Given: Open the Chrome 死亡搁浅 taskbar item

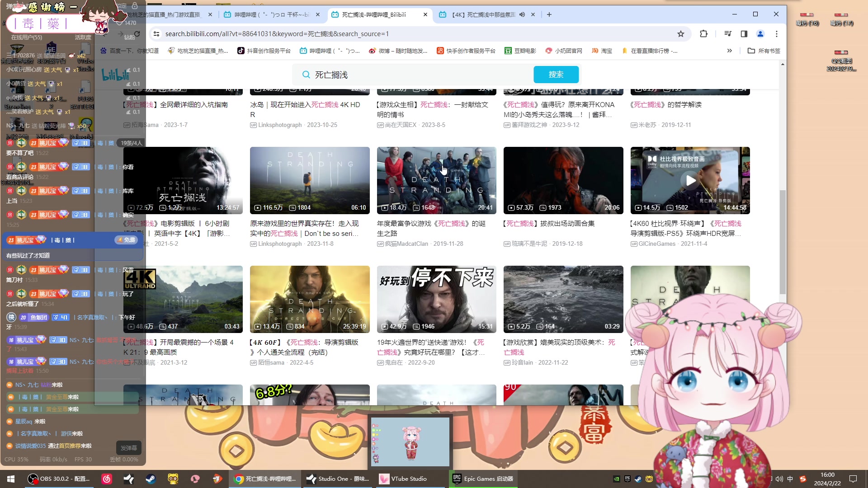Looking at the screenshot, I should (x=265, y=479).
